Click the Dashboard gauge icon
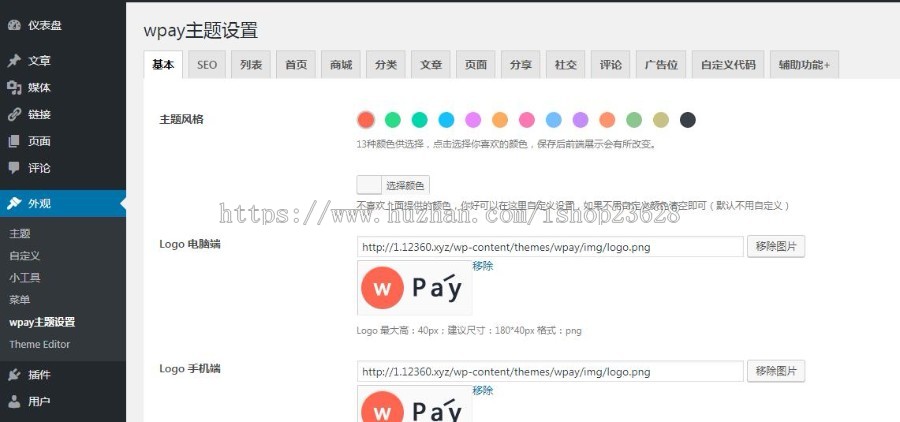 point(14,25)
